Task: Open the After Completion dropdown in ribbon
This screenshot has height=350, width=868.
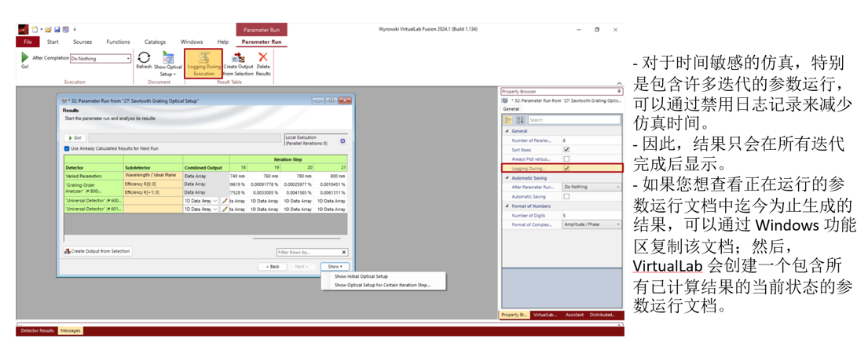Action: (128, 58)
